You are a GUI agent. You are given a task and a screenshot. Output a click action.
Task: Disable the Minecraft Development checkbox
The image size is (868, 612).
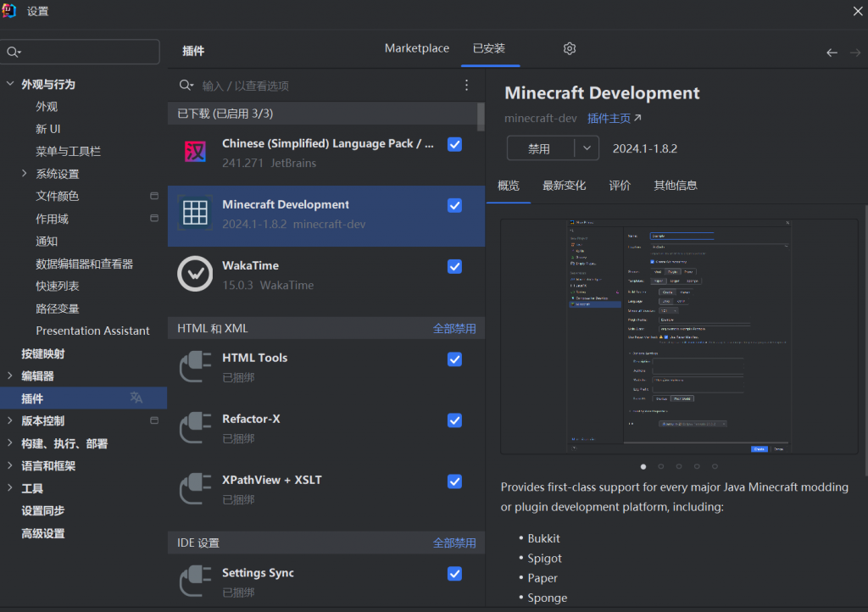pos(454,206)
